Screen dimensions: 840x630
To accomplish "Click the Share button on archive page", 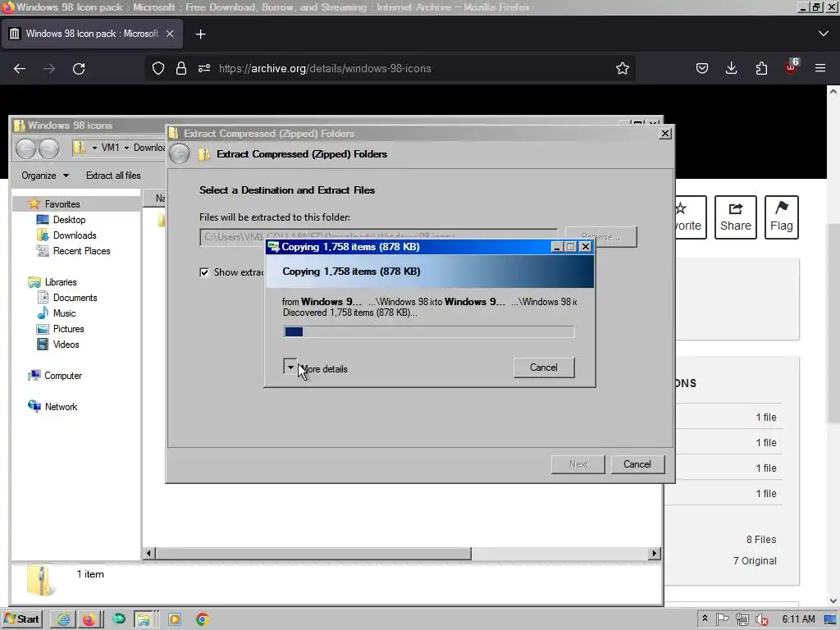I will (736, 217).
